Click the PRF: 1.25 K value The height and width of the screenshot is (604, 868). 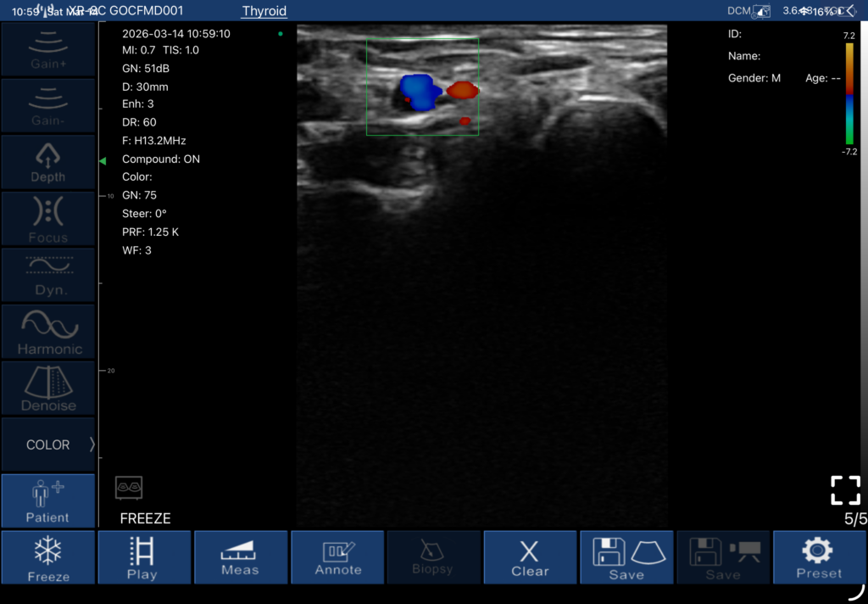[151, 232]
